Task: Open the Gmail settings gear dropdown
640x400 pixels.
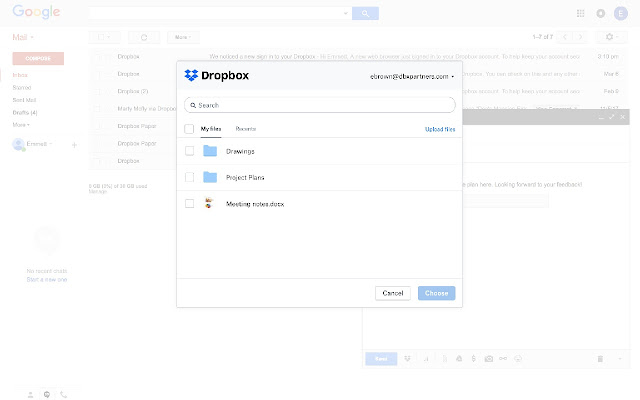Action: (611, 37)
